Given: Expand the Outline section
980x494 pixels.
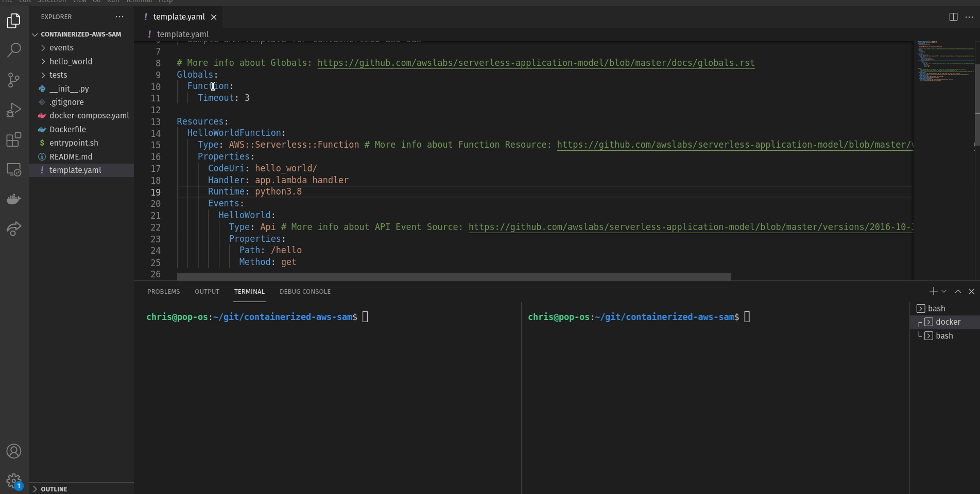Looking at the screenshot, I should [81, 489].
